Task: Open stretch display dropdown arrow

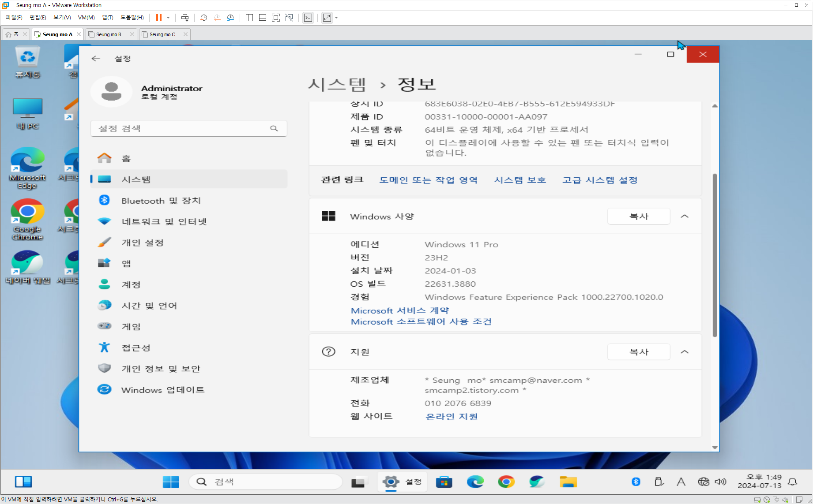Action: pos(336,18)
